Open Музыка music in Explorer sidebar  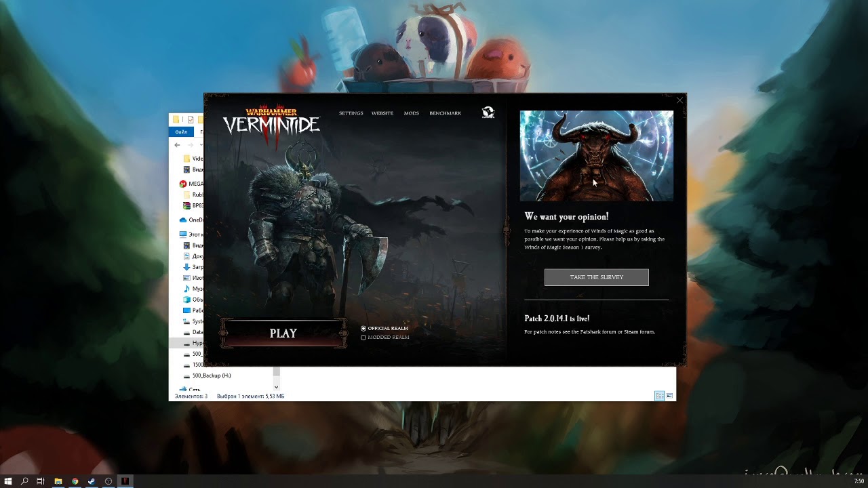[193, 289]
